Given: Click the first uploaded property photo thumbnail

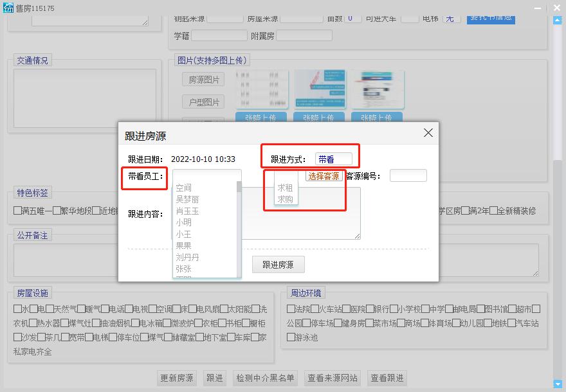Looking at the screenshot, I should 262,89.
